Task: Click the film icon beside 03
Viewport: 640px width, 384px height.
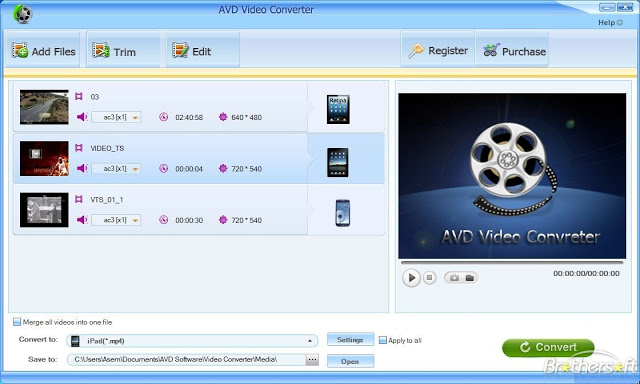Action: [79, 96]
